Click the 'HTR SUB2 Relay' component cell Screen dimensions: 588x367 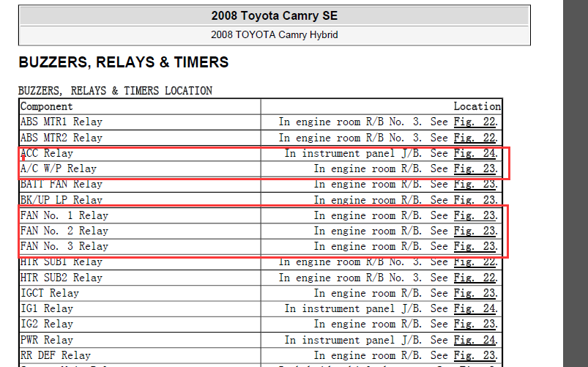[140, 278]
